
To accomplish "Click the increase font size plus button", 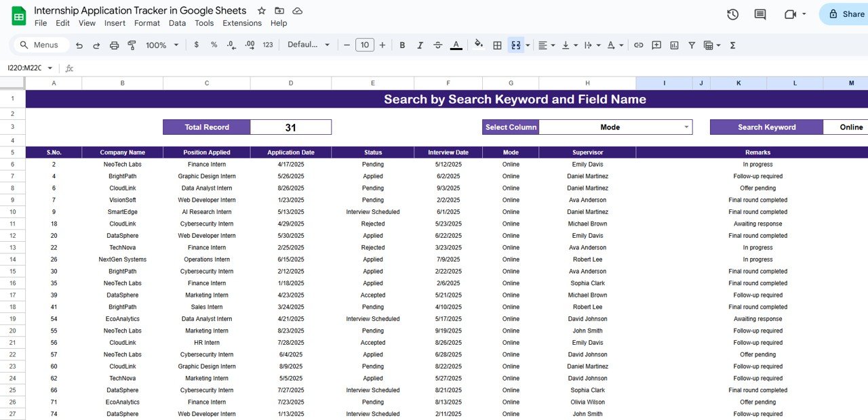I will 382,45.
